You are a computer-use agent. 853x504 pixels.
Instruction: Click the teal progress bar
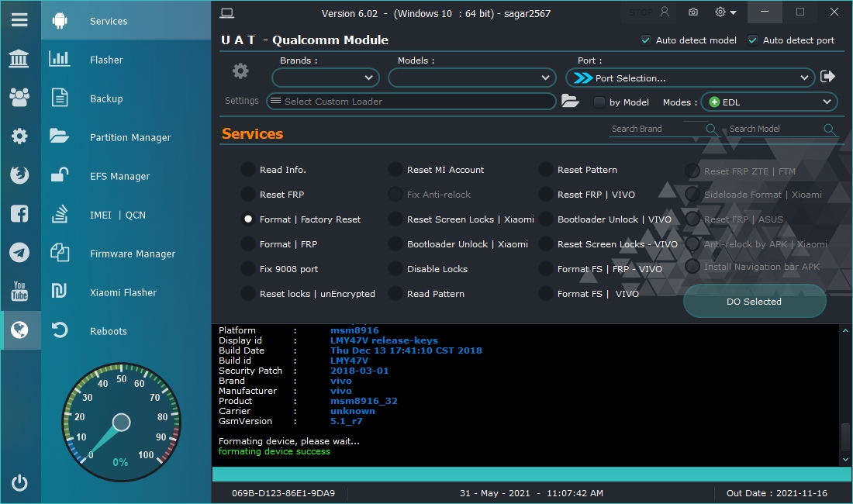point(532,474)
